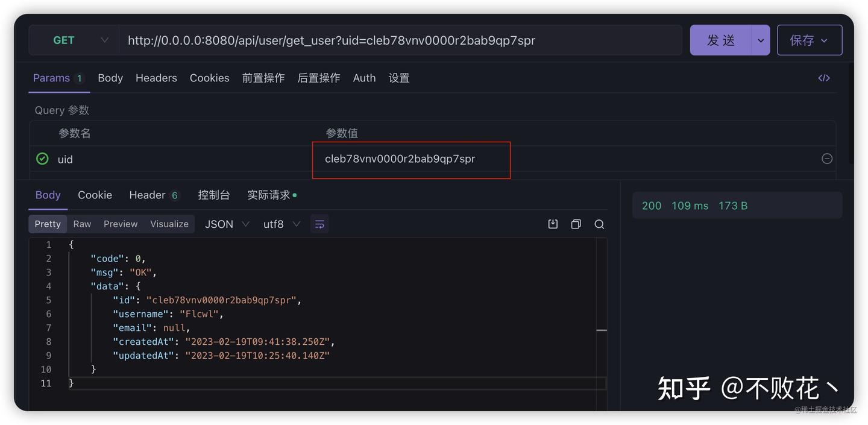The image size is (868, 425).
Task: Click the "username" key in response
Action: tap(141, 314)
